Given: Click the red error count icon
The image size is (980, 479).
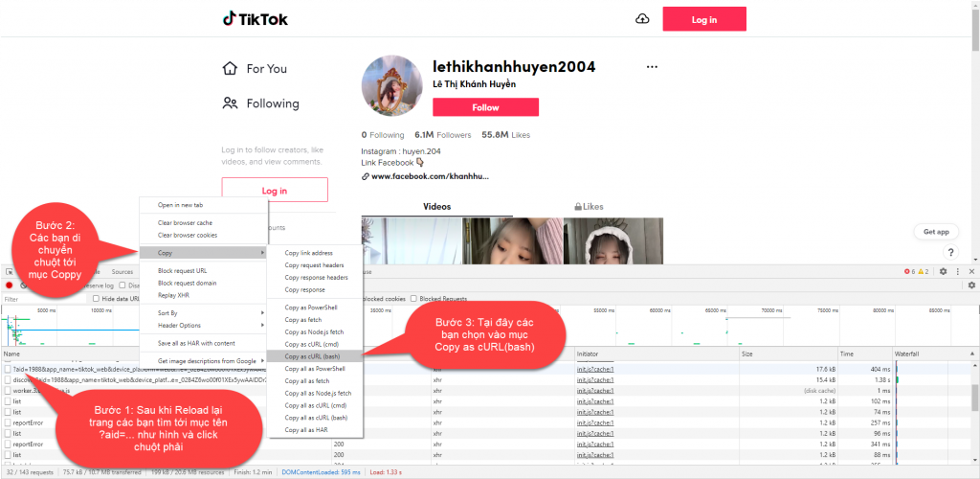Looking at the screenshot, I should 907,271.
